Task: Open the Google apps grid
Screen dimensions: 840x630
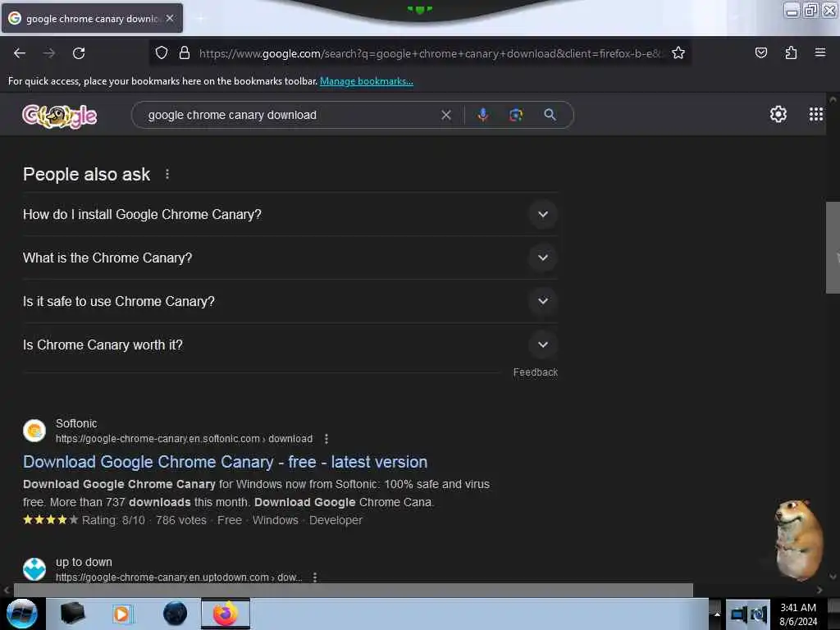Action: pos(815,114)
